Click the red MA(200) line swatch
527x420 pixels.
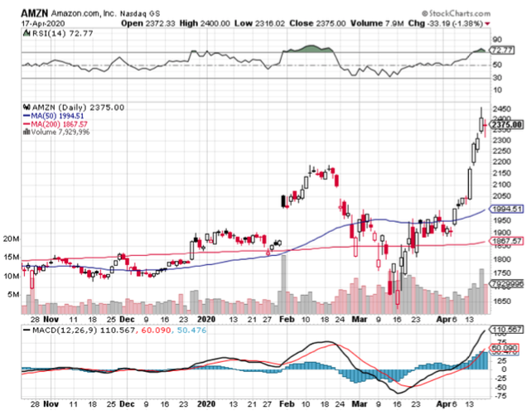click(27, 124)
